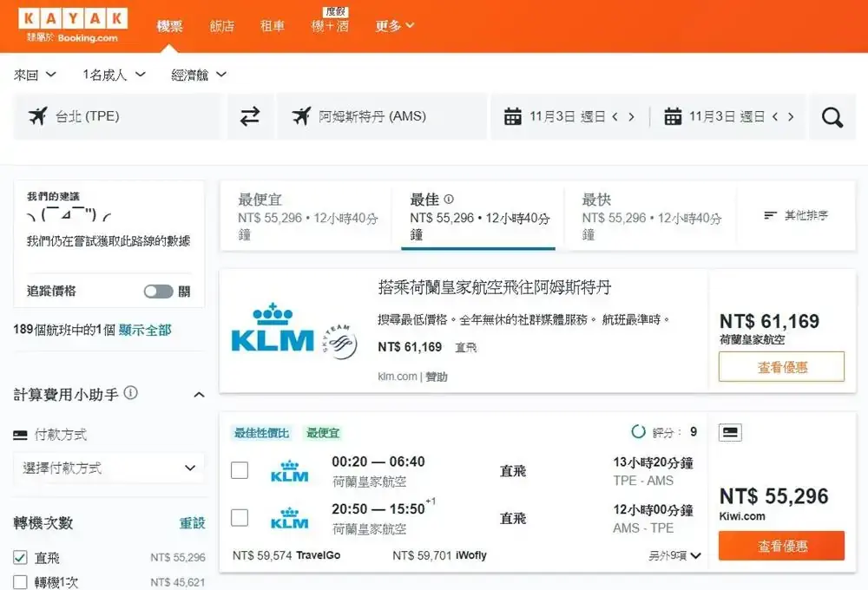This screenshot has height=590, width=868.
Task: Swap origin and destination arrows
Action: point(250,116)
